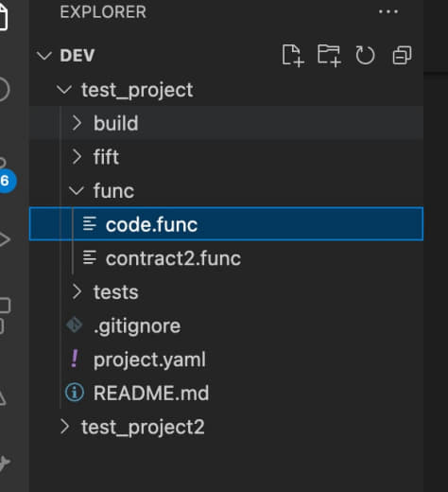Screen dimensions: 448x492
Task: Click the Explorer files icon in activity bar
Action: coord(3,17)
